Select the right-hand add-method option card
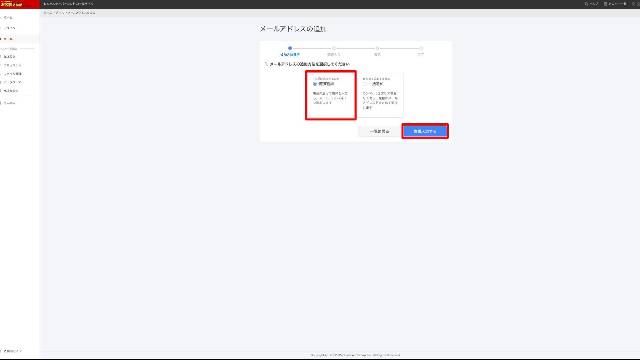 click(380, 95)
